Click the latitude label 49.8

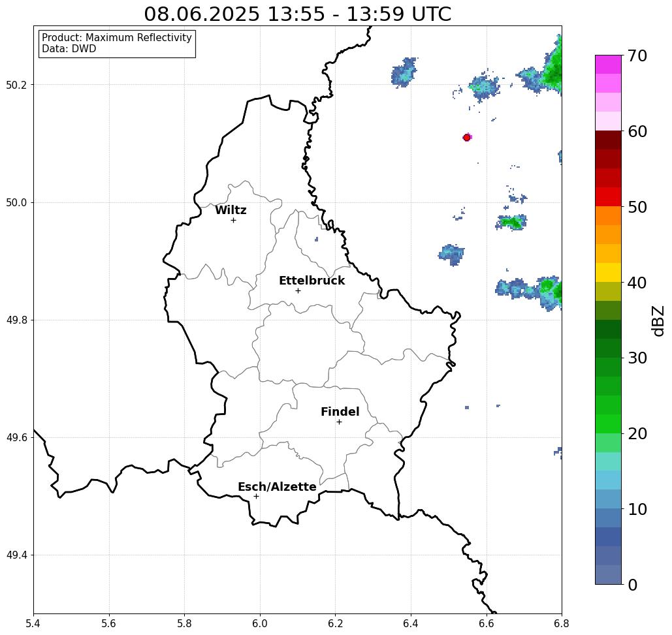tap(16, 320)
